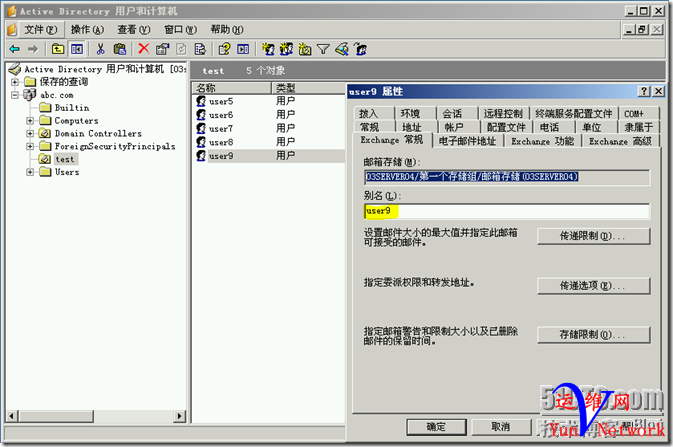Viewport: 673px width, 447px height.
Task: Go up one level via folder icon
Action: [x=58, y=49]
